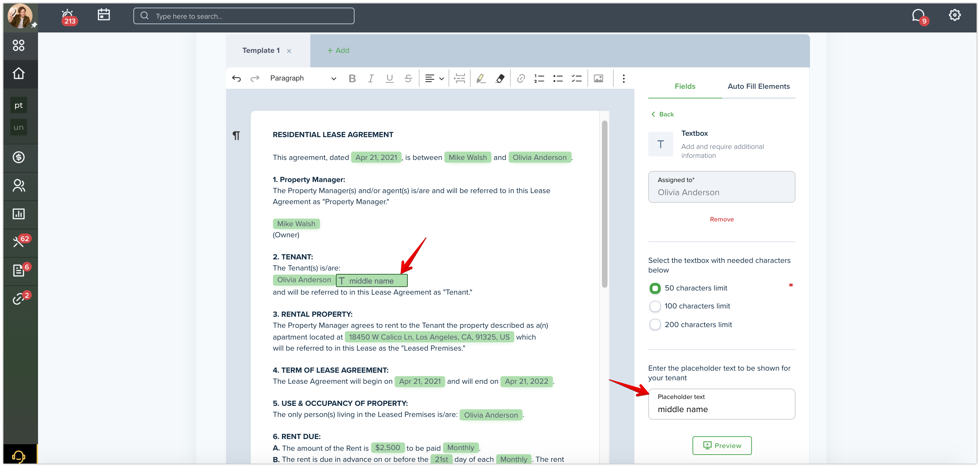The height and width of the screenshot is (467, 980).
Task: Insert a page break
Action: coord(460,78)
